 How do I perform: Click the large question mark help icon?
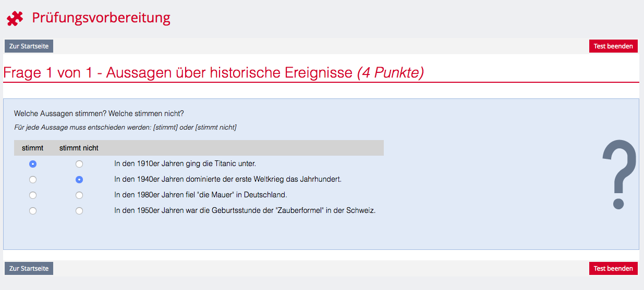[x=619, y=174]
